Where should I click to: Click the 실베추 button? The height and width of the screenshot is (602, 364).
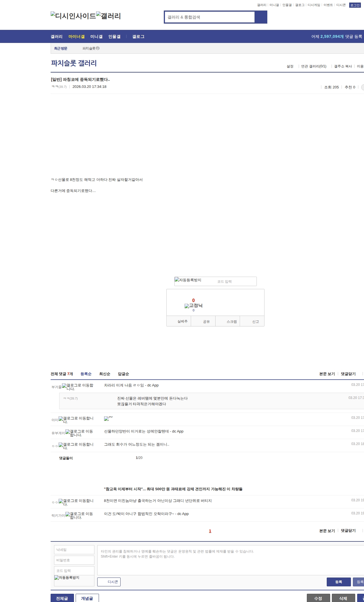point(179,321)
